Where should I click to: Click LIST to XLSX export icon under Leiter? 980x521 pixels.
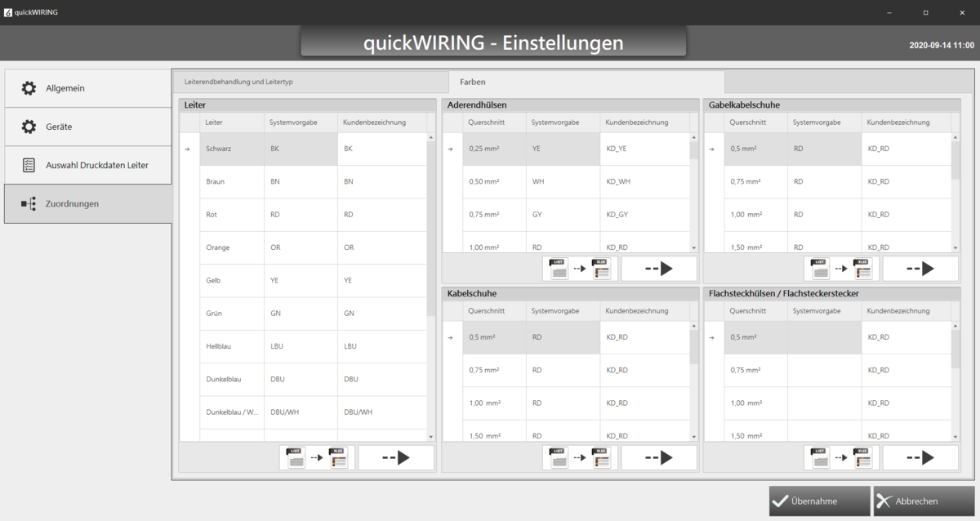[x=315, y=458]
